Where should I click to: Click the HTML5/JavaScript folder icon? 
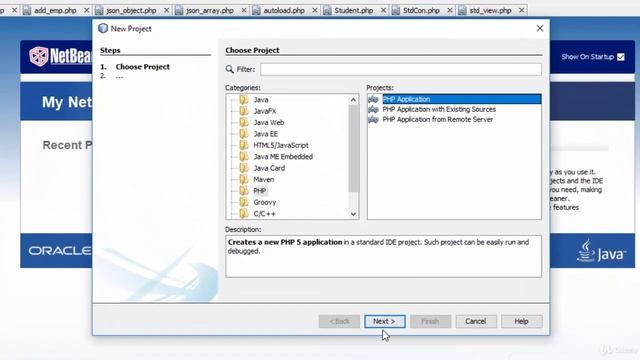pyautogui.click(x=244, y=145)
